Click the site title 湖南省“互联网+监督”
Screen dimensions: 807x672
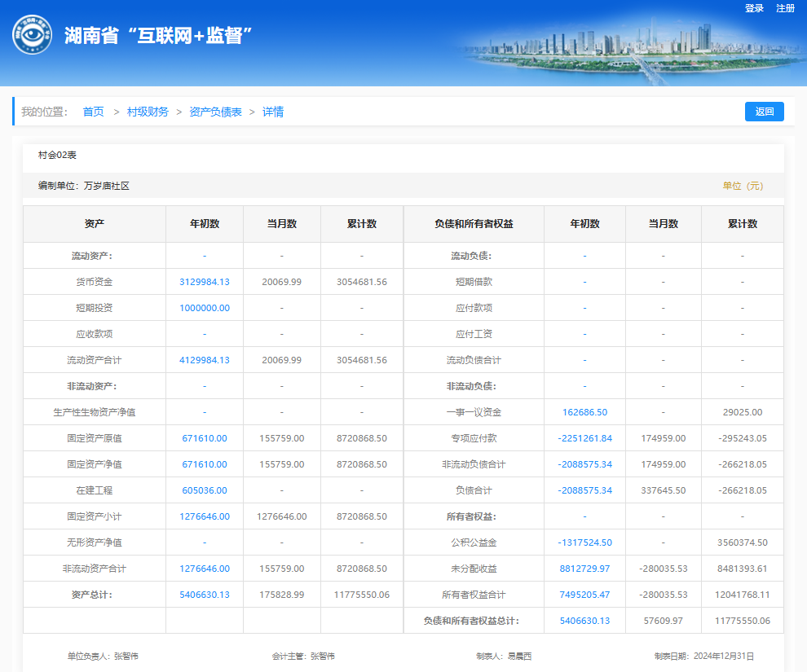(x=158, y=35)
